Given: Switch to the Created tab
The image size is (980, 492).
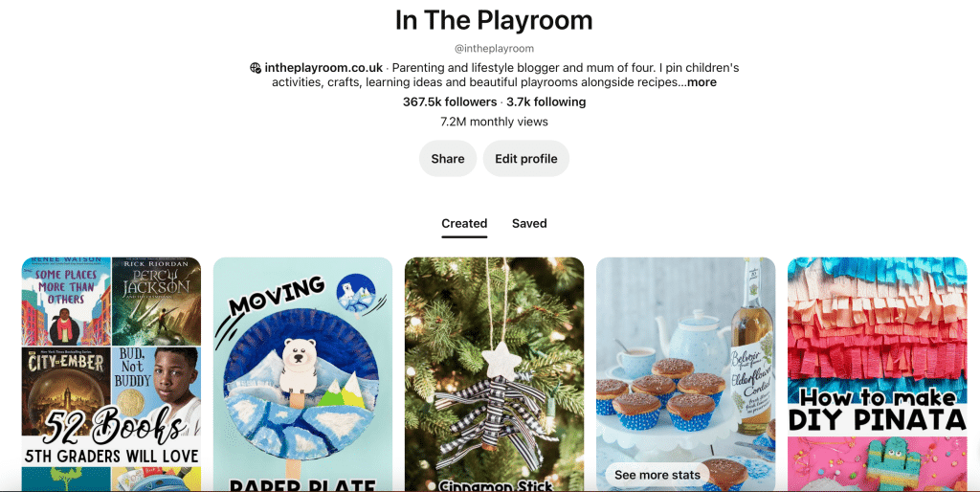Looking at the screenshot, I should (464, 224).
